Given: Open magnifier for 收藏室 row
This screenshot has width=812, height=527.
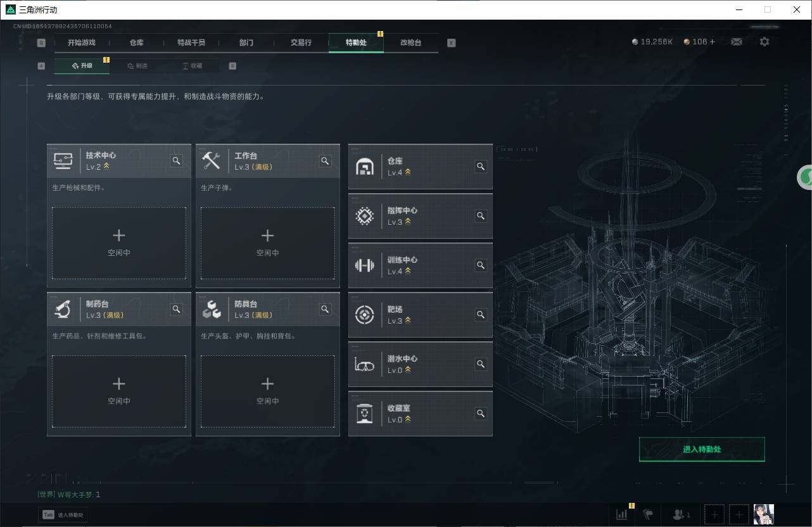Looking at the screenshot, I should click(481, 414).
